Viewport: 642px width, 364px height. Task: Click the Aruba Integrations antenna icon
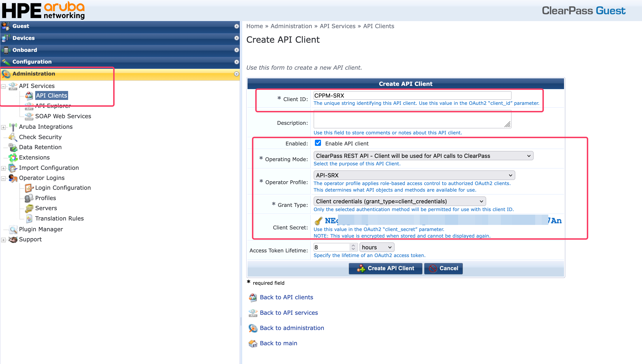pos(13,127)
